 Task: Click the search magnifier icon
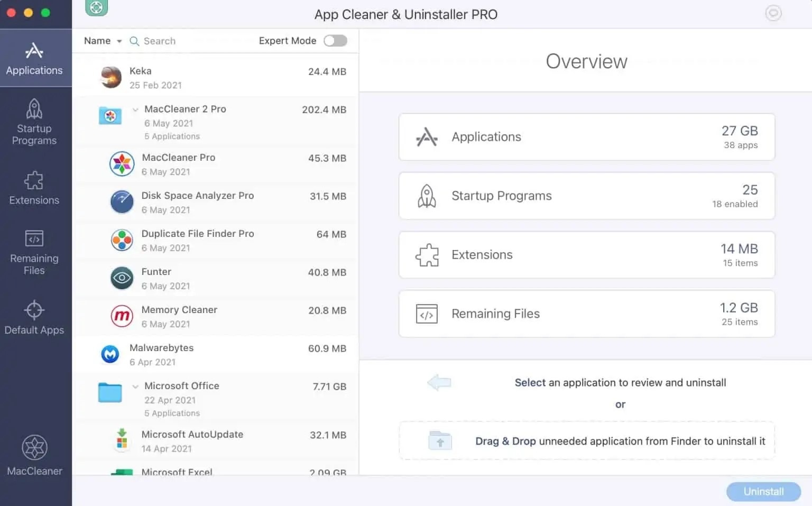click(134, 41)
